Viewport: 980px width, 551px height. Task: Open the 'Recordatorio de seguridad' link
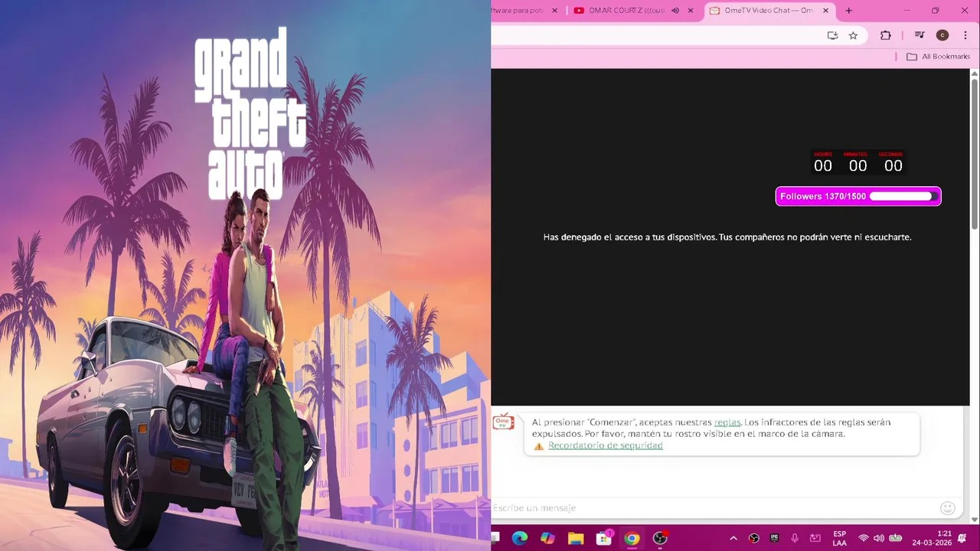(606, 445)
